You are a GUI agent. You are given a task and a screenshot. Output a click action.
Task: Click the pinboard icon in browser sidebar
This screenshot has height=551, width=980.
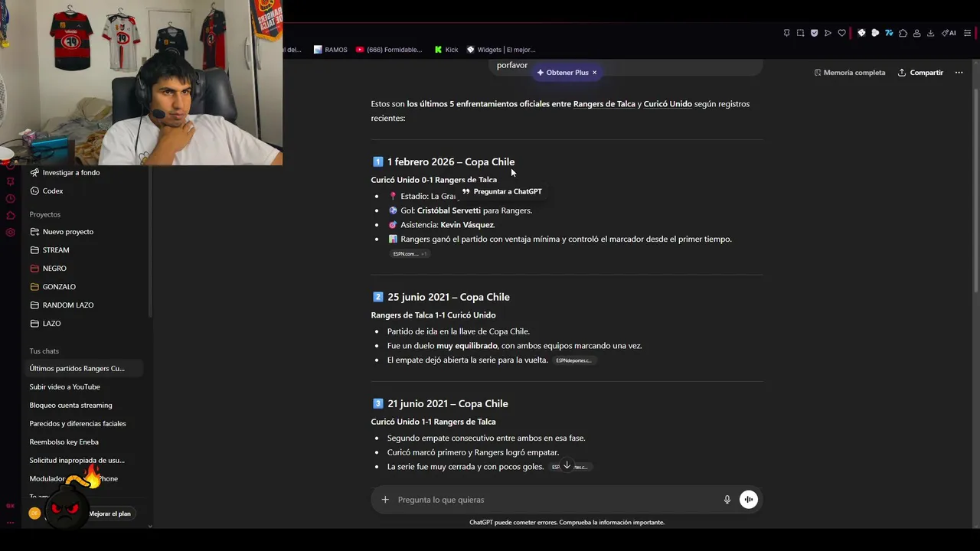coord(10,181)
